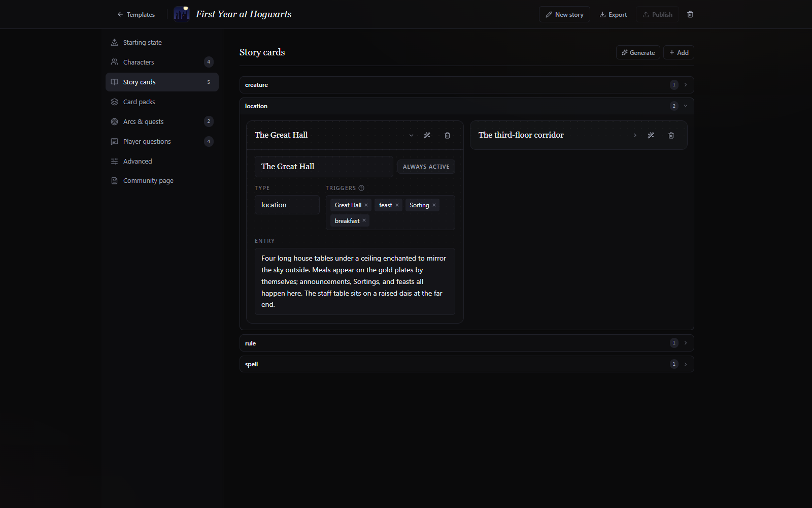Collapse the location category
Screen dimensions: 812x508
[466, 106]
